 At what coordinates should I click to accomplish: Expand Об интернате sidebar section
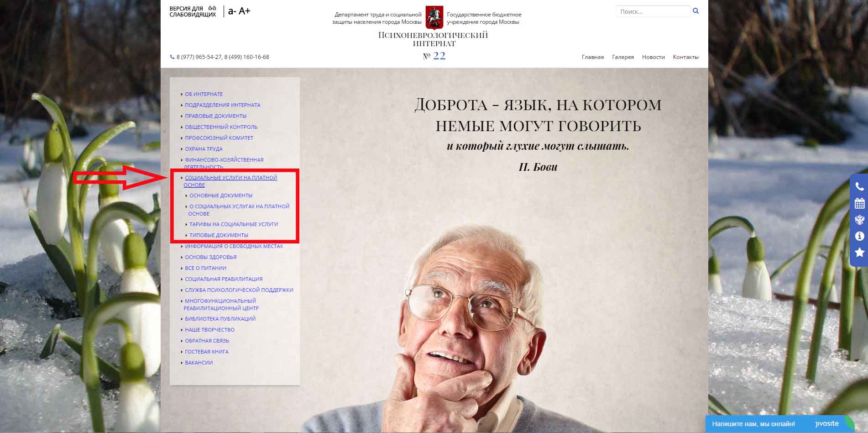[x=204, y=94]
